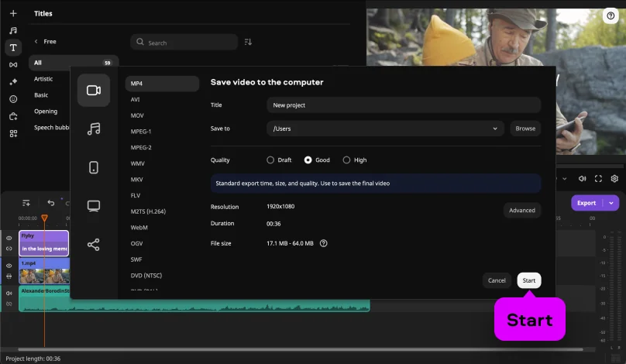Screen dimensions: 626x364
Task: Click the titles Search field
Action: coord(184,42)
